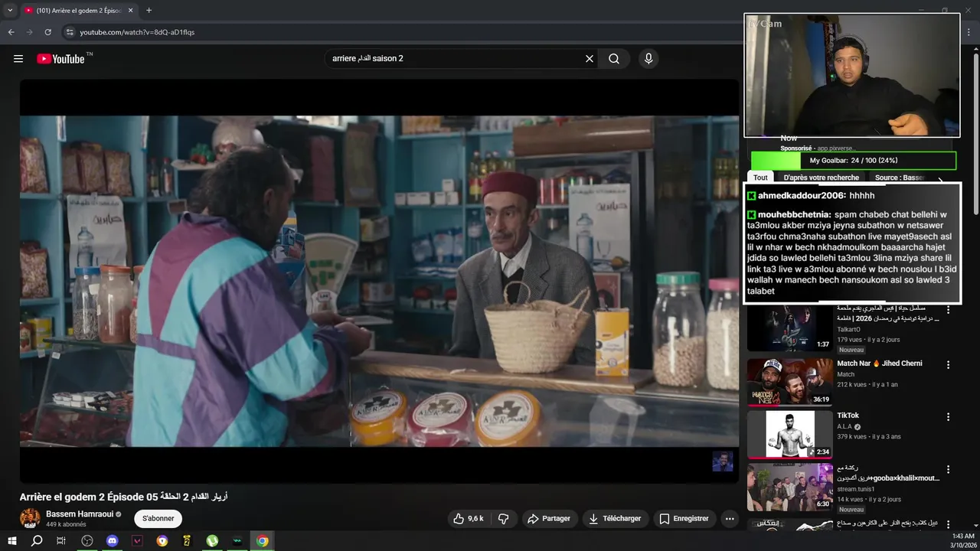Click the Télécharger download button
This screenshot has height=551, width=980.
614,518
